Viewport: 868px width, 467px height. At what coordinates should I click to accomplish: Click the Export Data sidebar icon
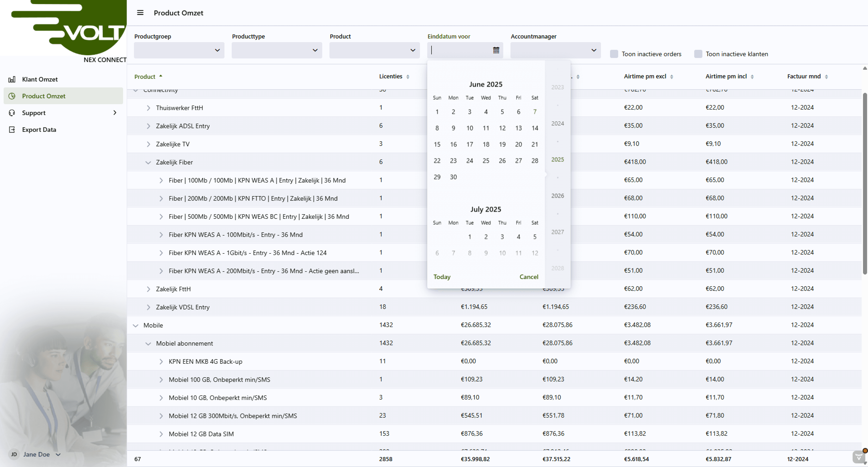pos(12,130)
